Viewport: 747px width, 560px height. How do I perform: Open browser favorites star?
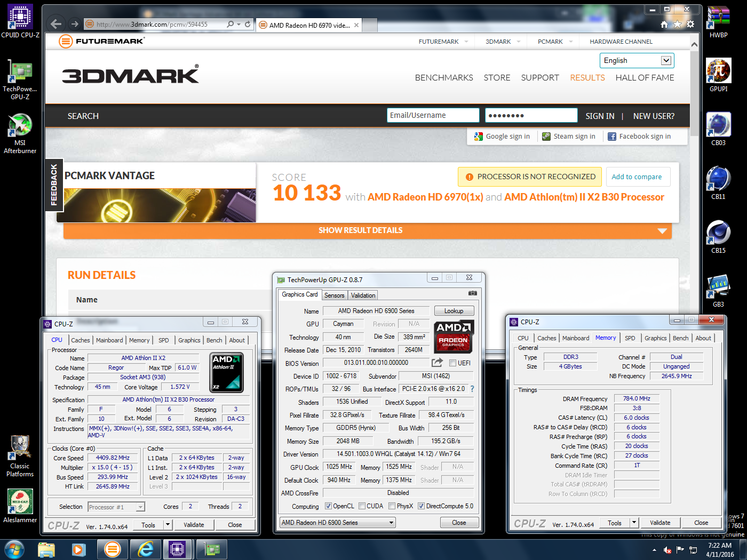pyautogui.click(x=677, y=24)
